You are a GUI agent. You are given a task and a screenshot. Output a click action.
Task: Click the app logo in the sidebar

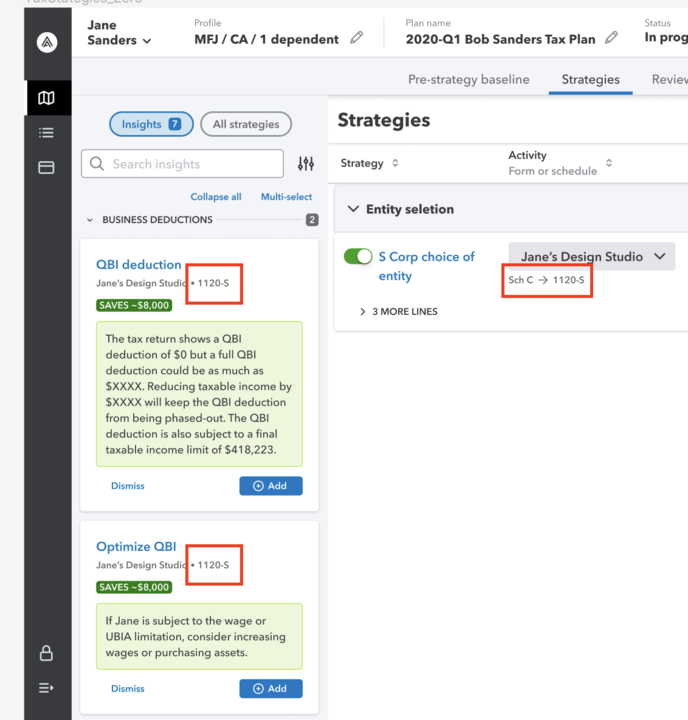47,43
